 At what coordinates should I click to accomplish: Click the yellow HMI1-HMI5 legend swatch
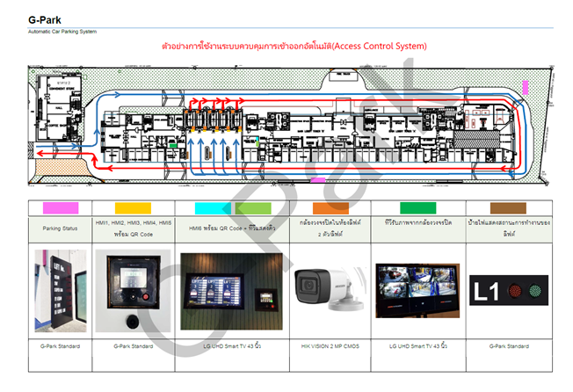(134, 207)
